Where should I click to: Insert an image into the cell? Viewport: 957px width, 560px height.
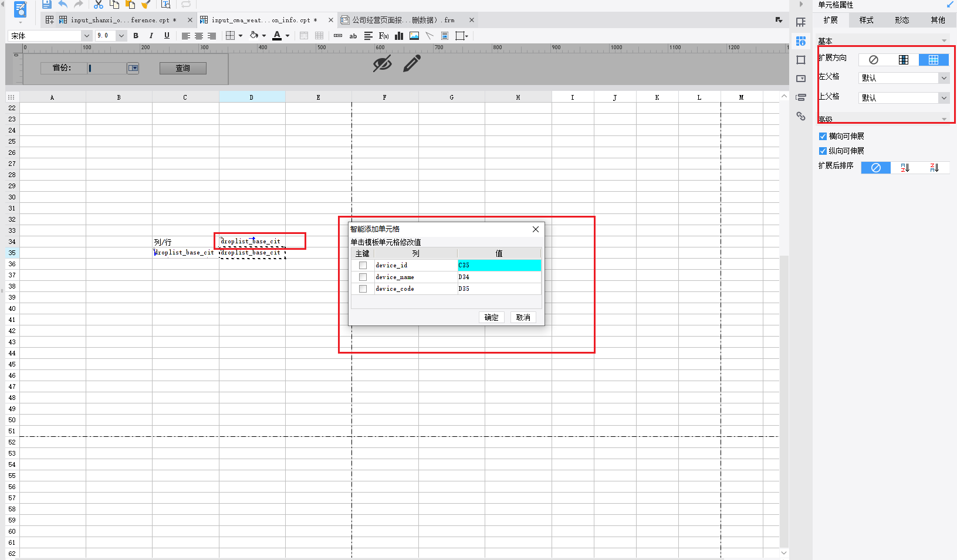pos(414,36)
